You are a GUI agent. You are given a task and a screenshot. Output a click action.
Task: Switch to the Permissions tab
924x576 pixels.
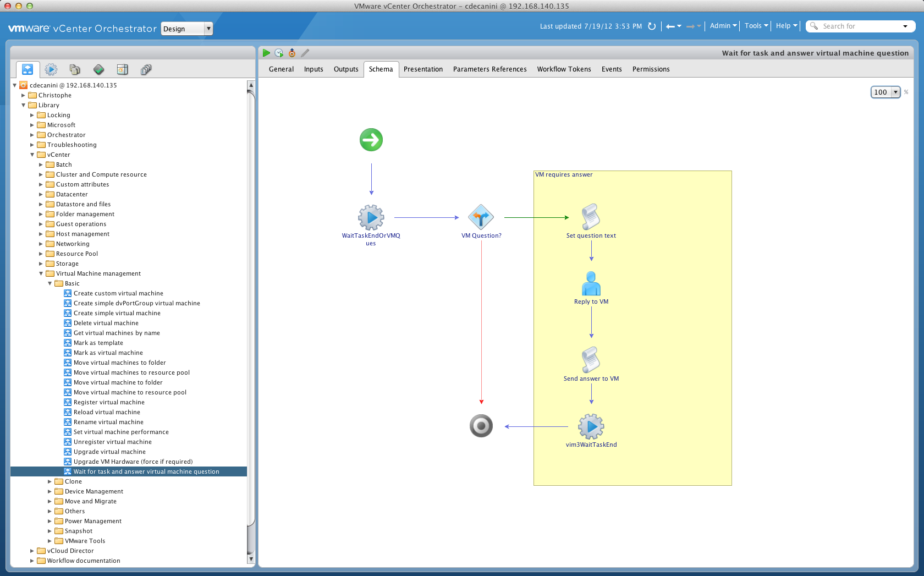coord(651,69)
